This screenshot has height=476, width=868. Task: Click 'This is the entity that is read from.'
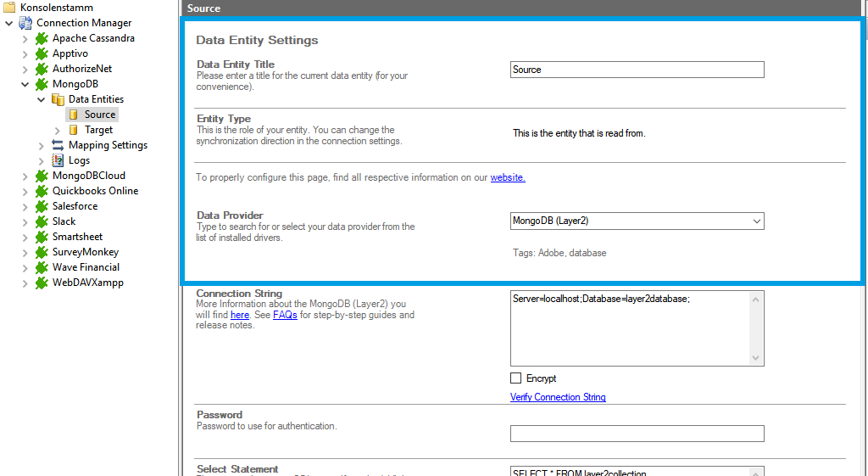(x=579, y=133)
